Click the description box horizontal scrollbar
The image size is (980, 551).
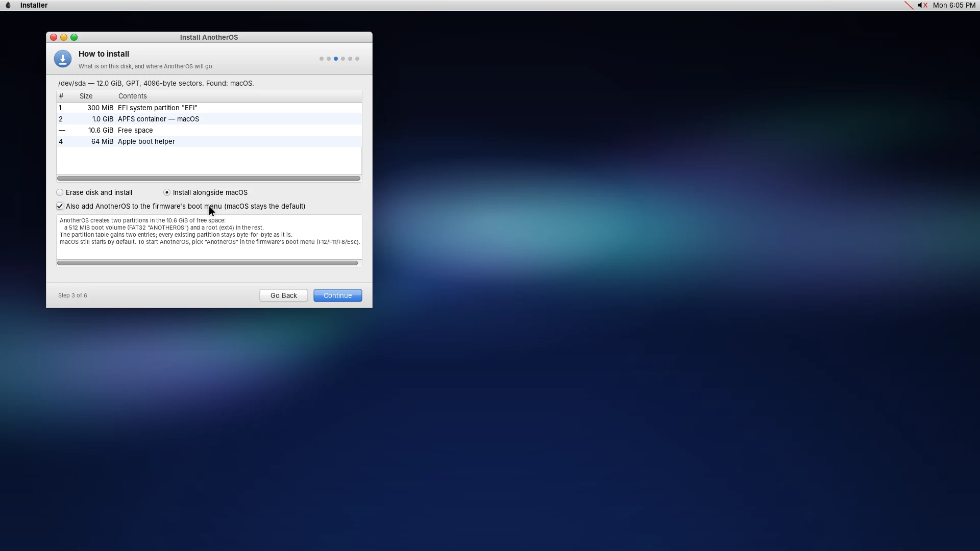click(x=207, y=263)
